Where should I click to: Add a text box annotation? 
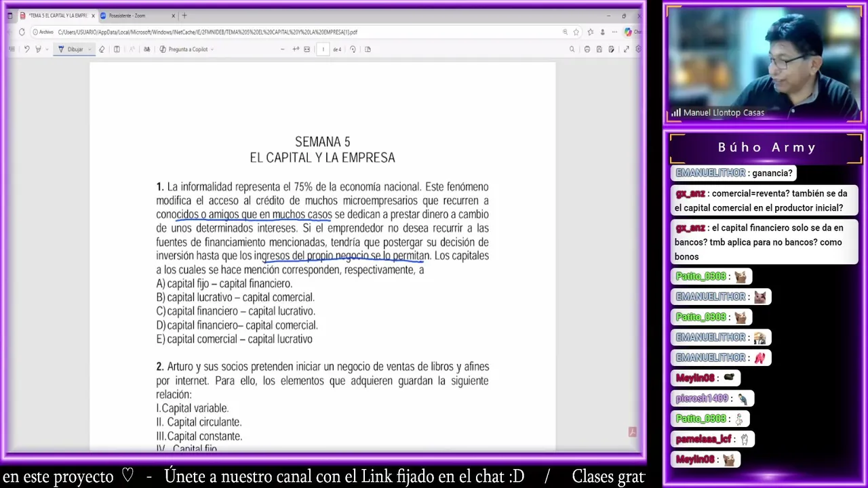click(117, 49)
